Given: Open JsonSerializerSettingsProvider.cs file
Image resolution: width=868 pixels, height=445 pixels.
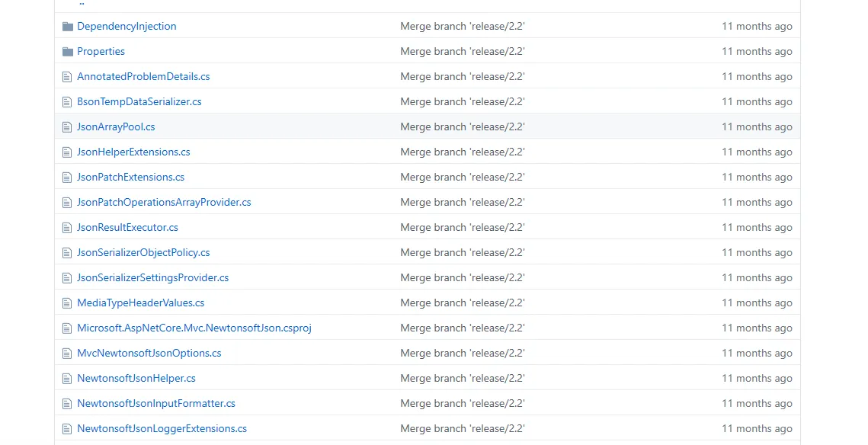Looking at the screenshot, I should (152, 278).
